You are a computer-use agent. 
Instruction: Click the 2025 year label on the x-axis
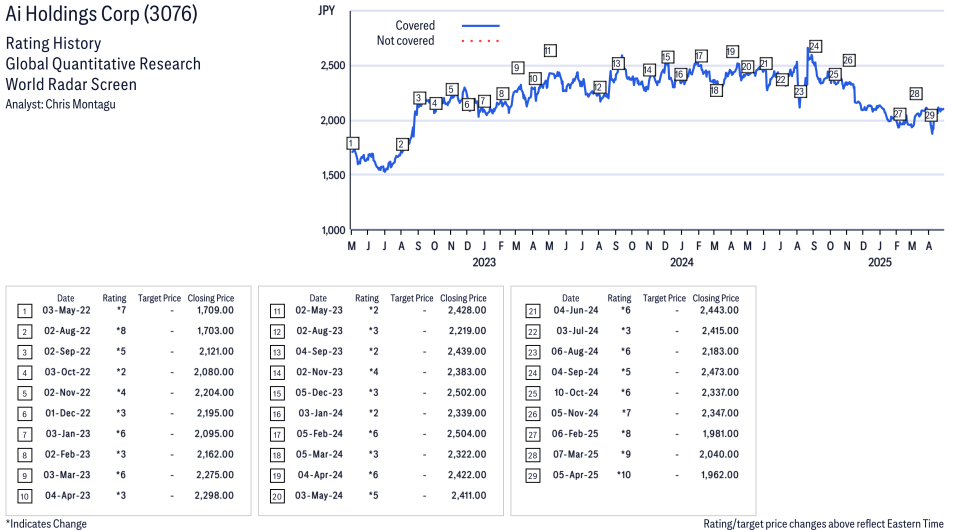(x=879, y=262)
